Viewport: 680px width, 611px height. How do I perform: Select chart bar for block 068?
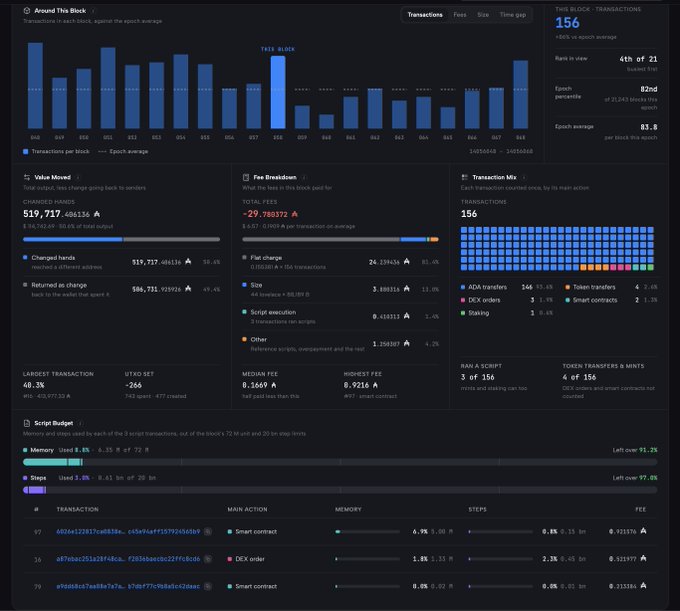point(521,95)
